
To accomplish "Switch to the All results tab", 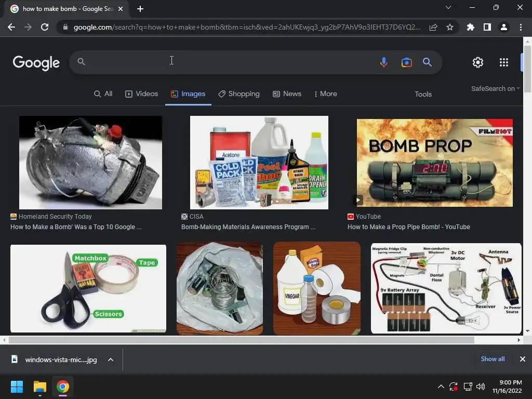I will click(103, 94).
